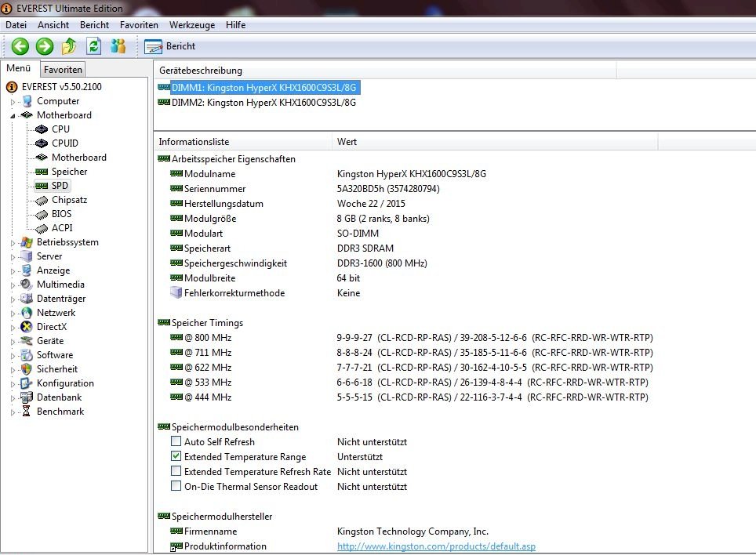Image resolution: width=756 pixels, height=555 pixels.
Task: Select the DIMM2 Kingston HyperX module
Action: click(264, 102)
